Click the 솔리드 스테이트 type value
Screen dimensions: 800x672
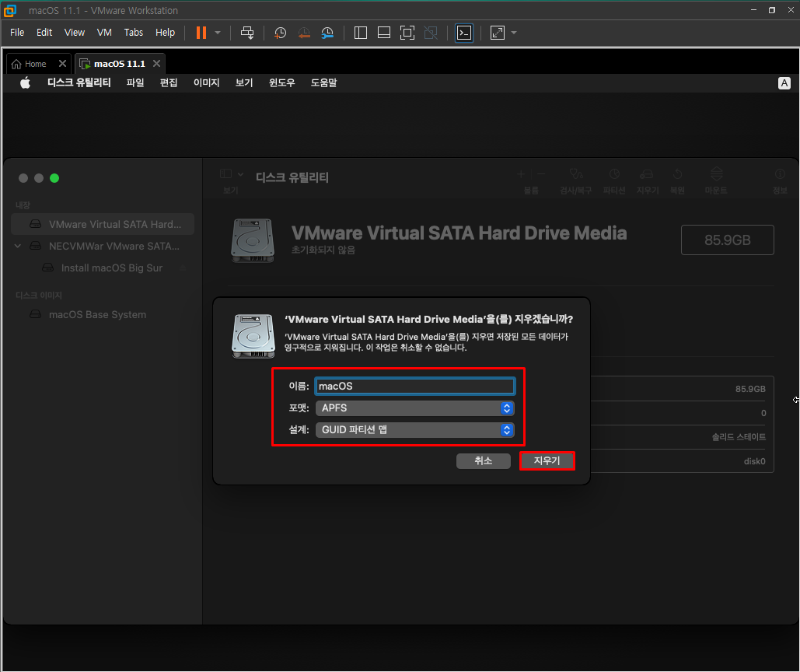click(x=739, y=437)
